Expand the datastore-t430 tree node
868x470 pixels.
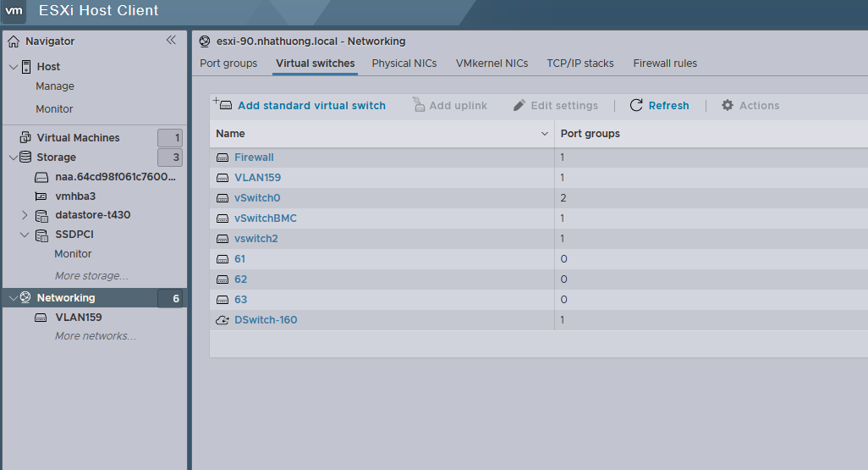[25, 215]
